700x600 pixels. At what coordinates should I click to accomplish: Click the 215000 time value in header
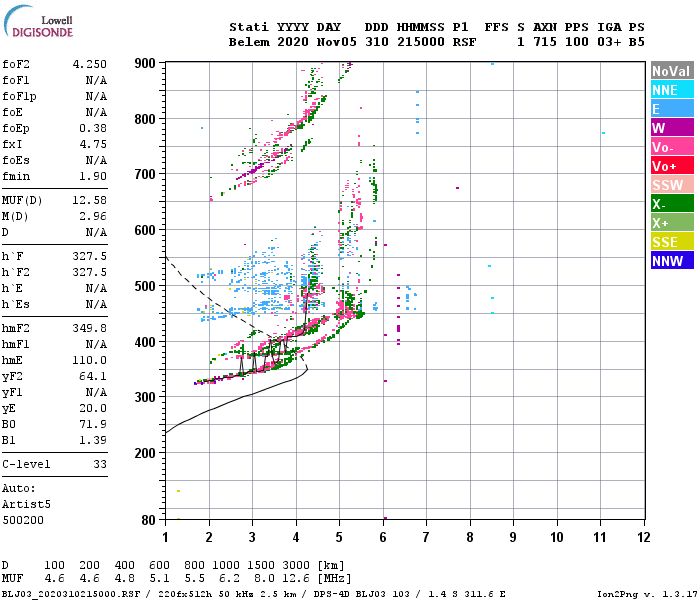pos(421,42)
